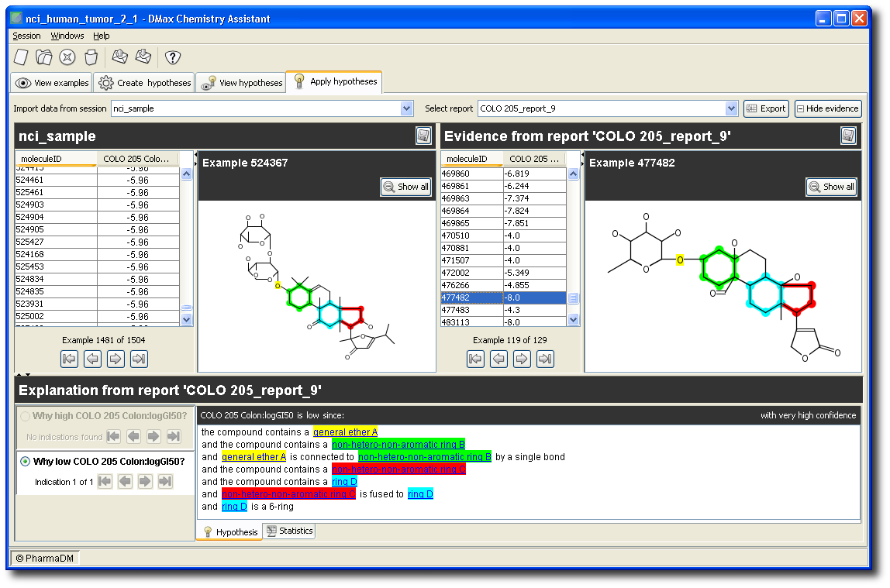Jump to first example in nci_sample panel

pos(69,359)
